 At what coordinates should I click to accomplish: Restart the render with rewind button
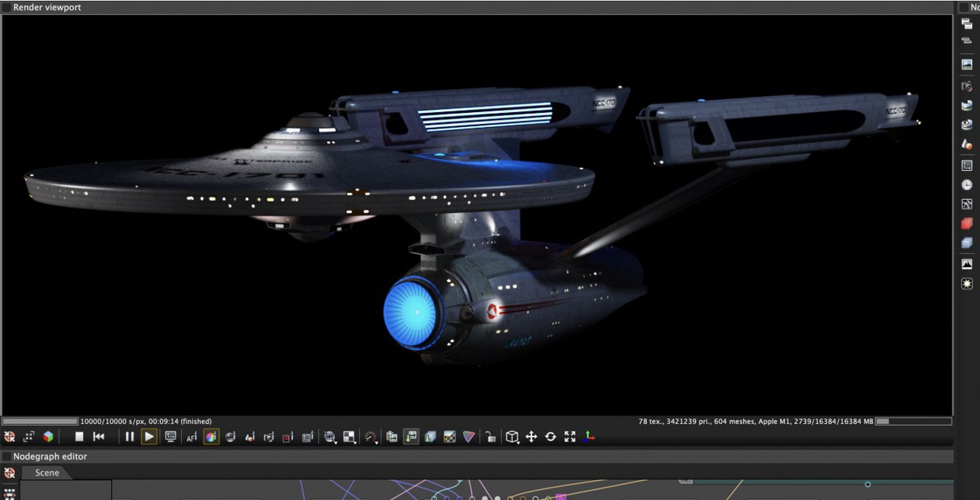click(x=99, y=436)
